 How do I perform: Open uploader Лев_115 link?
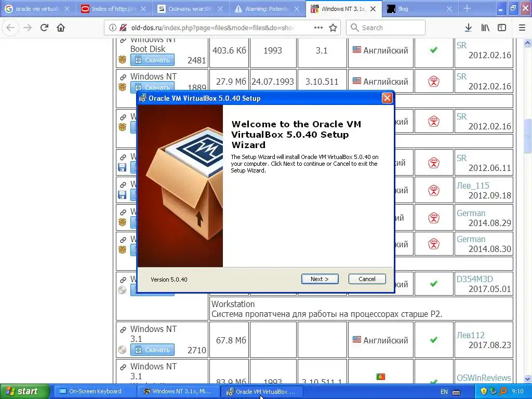(473, 185)
